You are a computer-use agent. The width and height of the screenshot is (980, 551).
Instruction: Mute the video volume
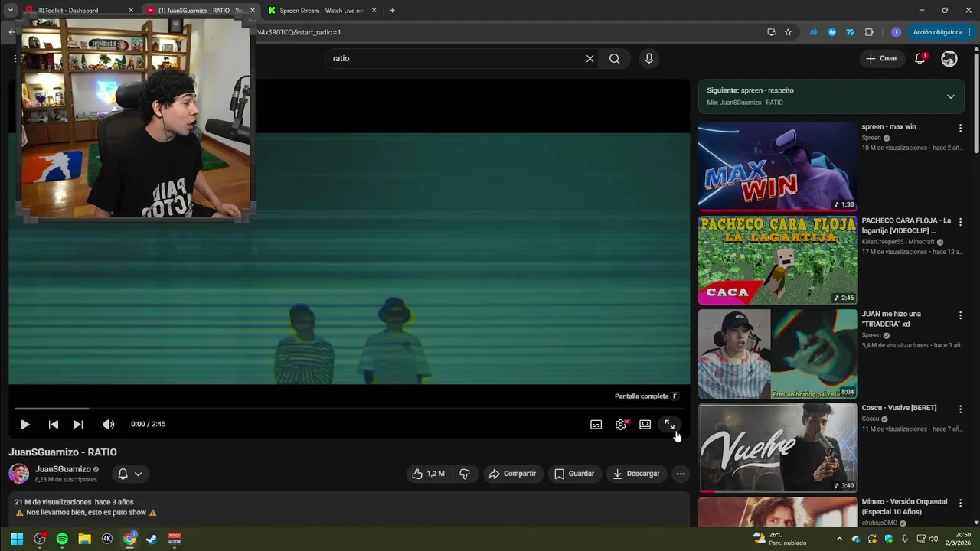pos(109,424)
